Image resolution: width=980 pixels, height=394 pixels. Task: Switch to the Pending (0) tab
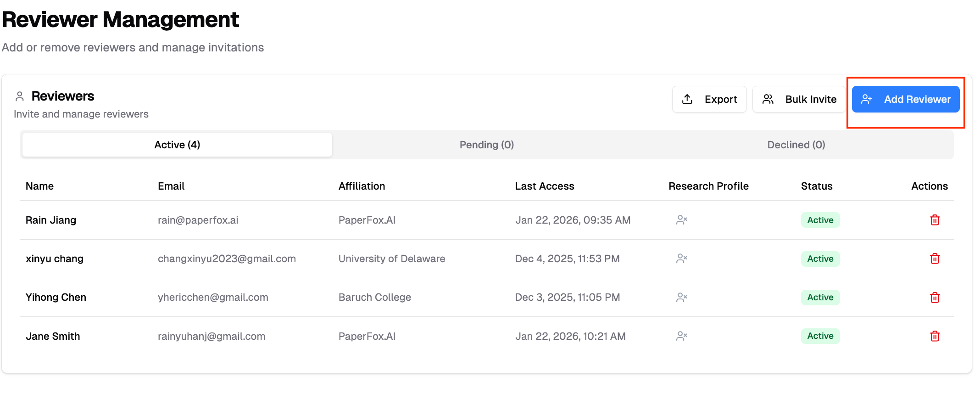(x=486, y=145)
